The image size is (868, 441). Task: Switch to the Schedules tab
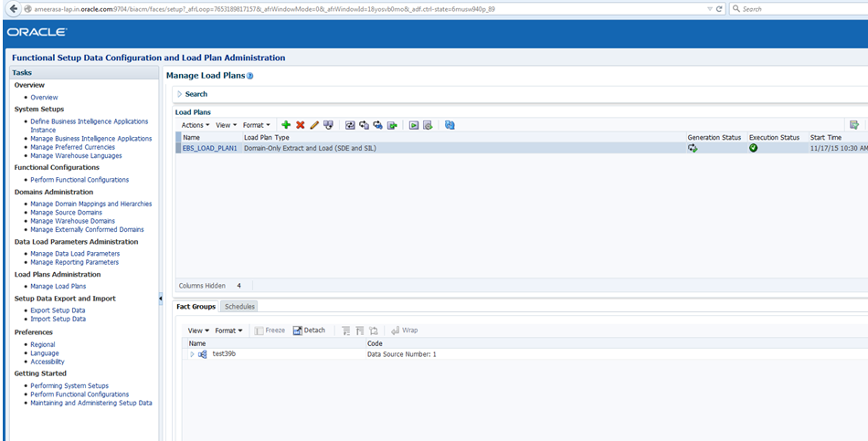[x=240, y=307]
